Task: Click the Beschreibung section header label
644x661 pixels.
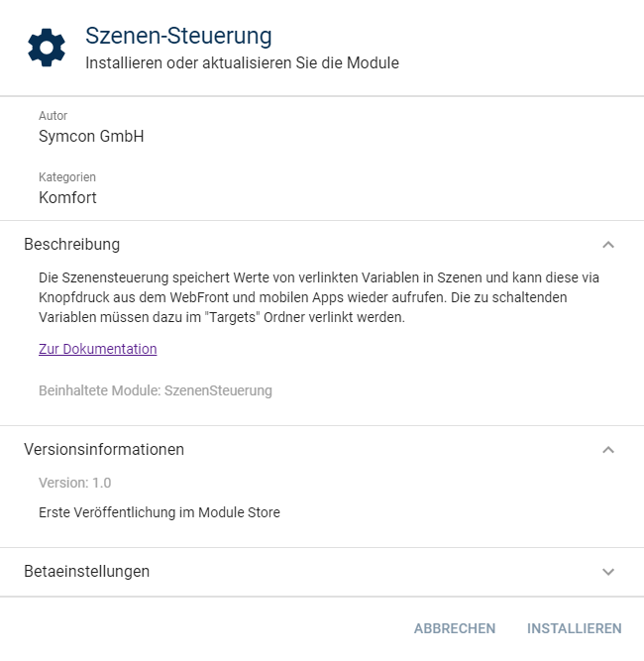Action: [72, 245]
